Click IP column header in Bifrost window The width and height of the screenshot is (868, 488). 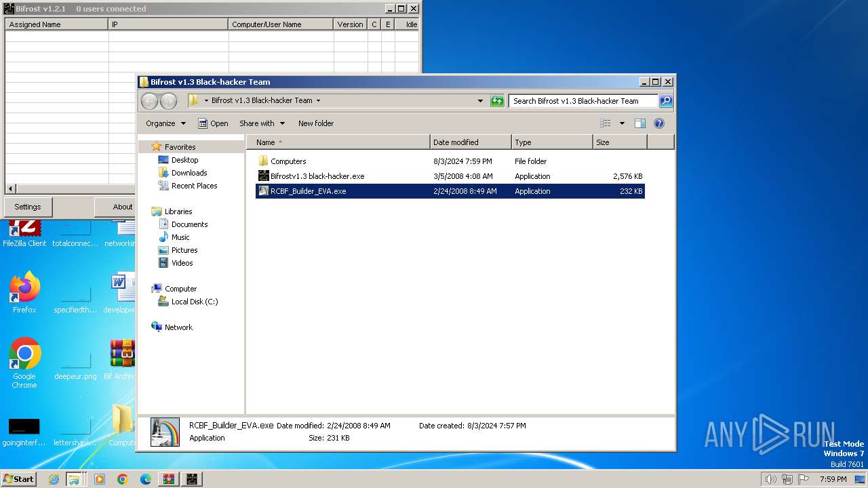point(169,24)
